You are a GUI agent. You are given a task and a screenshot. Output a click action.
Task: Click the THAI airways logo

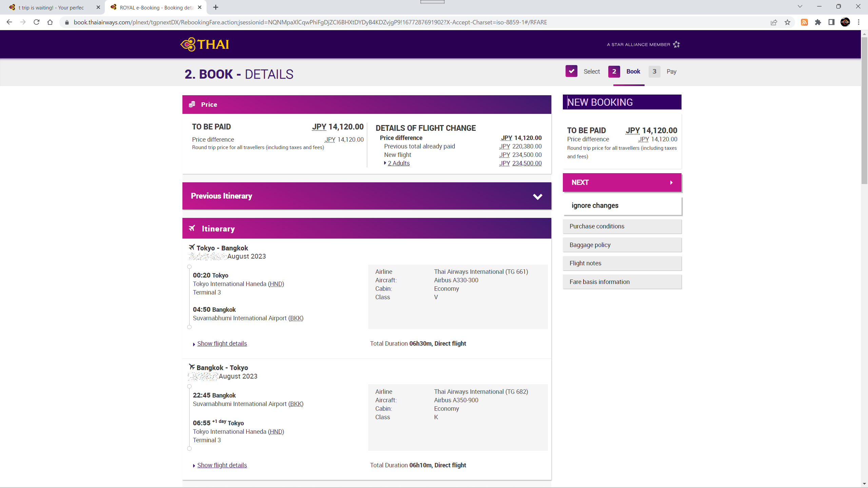pyautogui.click(x=205, y=44)
